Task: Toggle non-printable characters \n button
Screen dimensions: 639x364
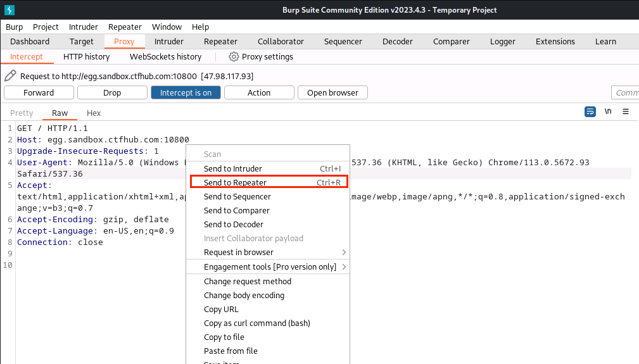Action: (x=607, y=111)
